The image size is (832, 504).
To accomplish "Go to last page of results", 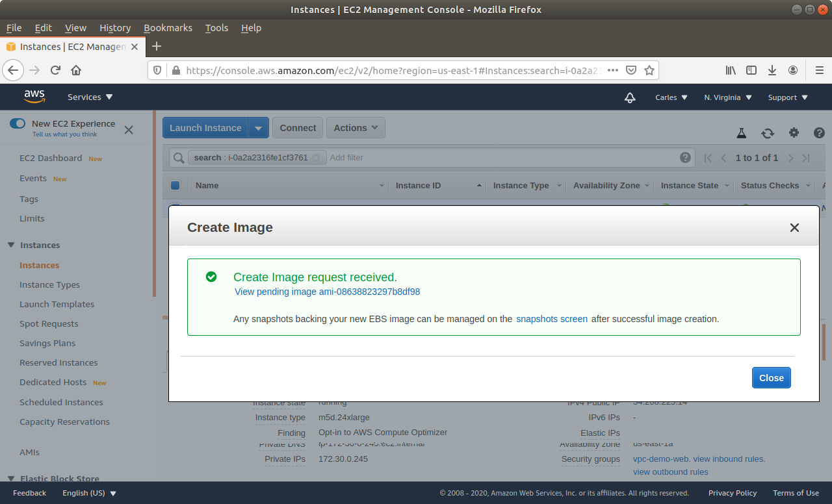I will coord(806,158).
